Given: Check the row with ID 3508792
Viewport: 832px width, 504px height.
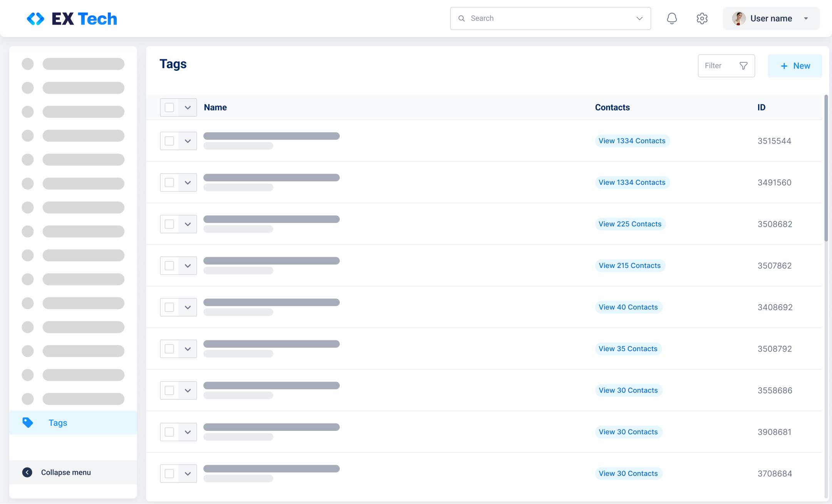Looking at the screenshot, I should tap(169, 349).
